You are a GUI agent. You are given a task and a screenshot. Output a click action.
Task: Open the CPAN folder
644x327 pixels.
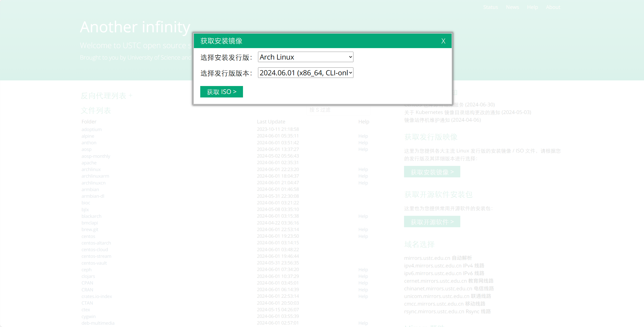(x=87, y=283)
